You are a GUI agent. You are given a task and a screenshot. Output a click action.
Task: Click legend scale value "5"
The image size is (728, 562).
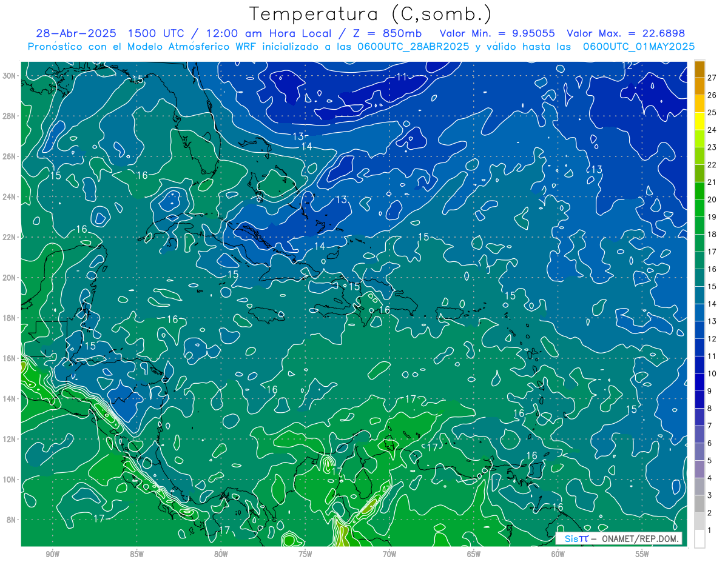click(710, 461)
